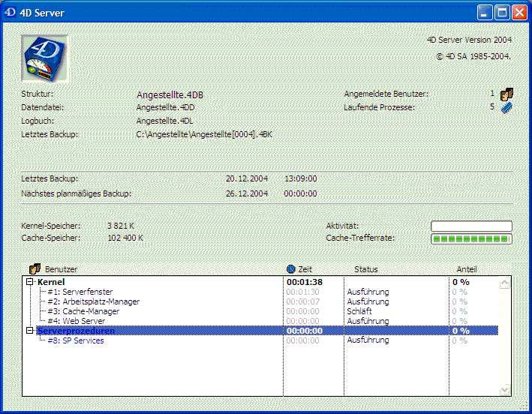Select the #4: Web Server process
Screen dimensions: 532x414
[76, 321]
